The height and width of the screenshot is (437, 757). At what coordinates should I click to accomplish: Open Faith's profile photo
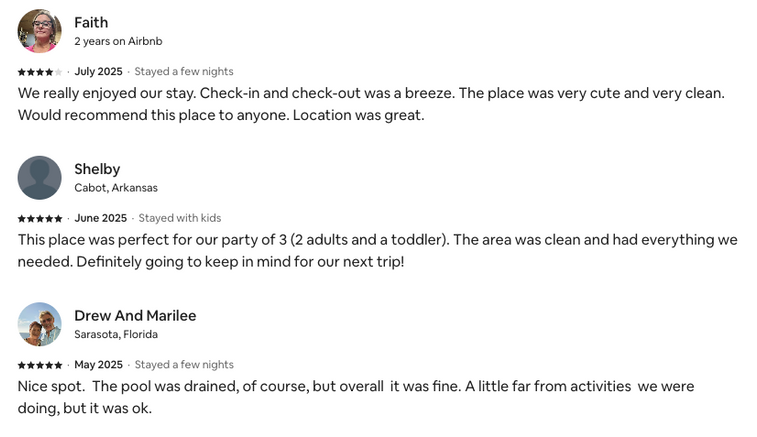click(40, 31)
